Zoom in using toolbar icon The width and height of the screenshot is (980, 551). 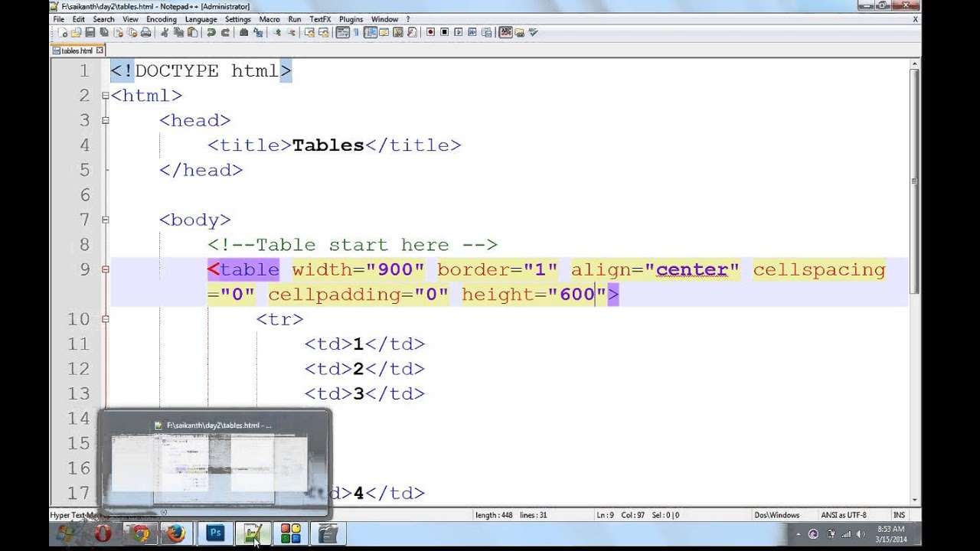click(x=278, y=32)
